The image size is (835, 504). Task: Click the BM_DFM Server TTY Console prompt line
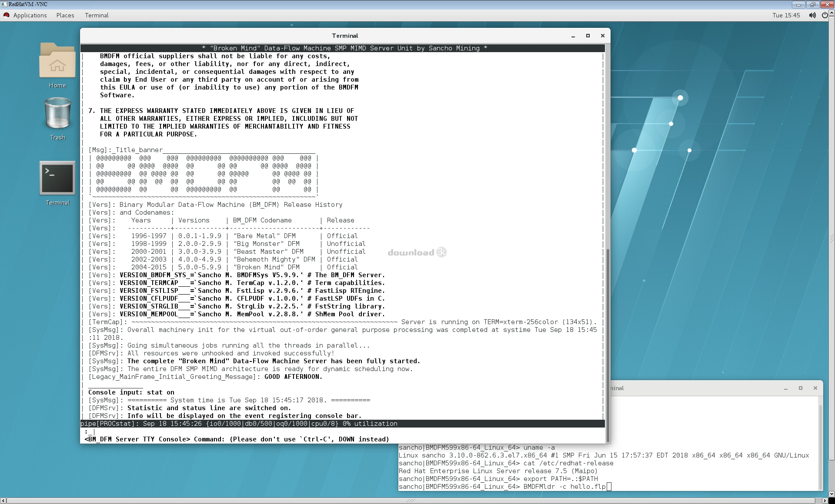point(237,439)
